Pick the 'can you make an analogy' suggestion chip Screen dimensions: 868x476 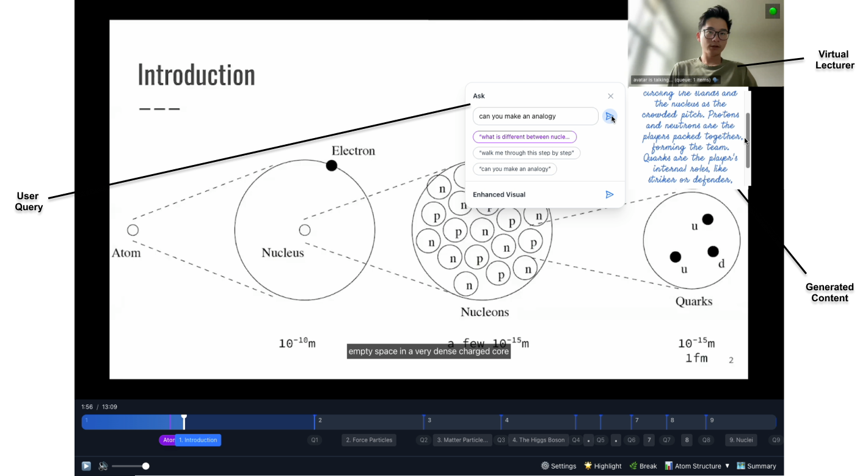click(x=514, y=169)
